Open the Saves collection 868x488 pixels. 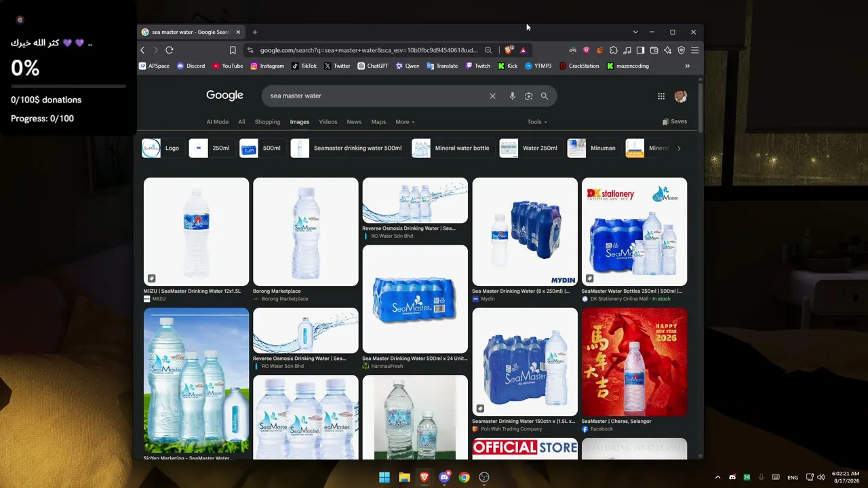(x=675, y=122)
